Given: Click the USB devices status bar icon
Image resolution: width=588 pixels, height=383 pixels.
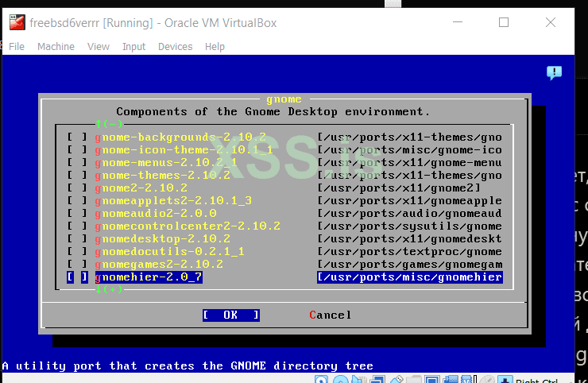Looking at the screenshot, I should click(397, 380).
